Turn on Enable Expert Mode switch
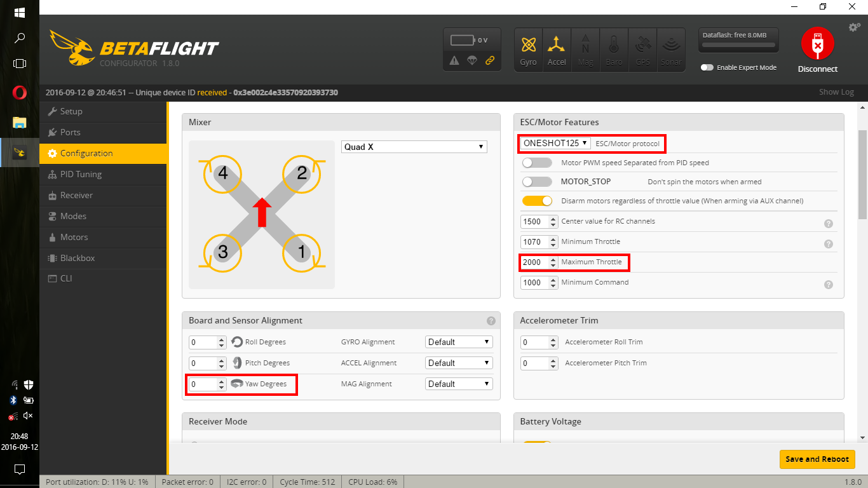 (x=707, y=67)
